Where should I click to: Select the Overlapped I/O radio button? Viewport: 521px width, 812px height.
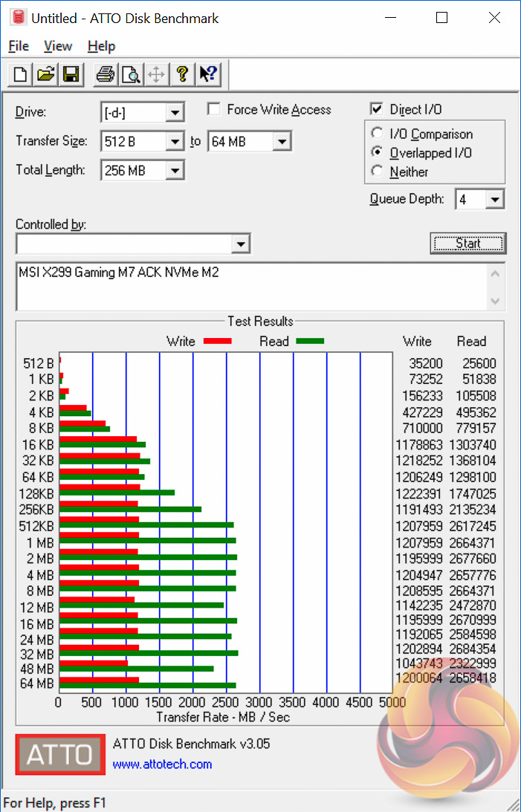point(378,152)
